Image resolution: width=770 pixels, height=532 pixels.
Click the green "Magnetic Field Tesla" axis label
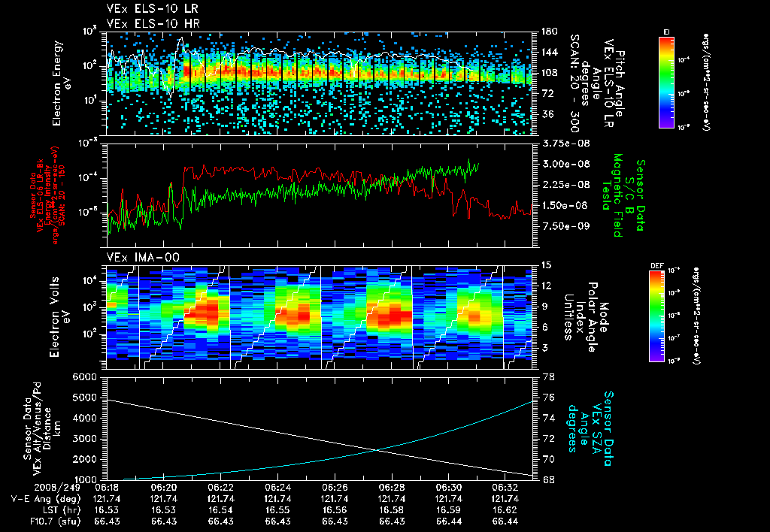pyautogui.click(x=612, y=195)
